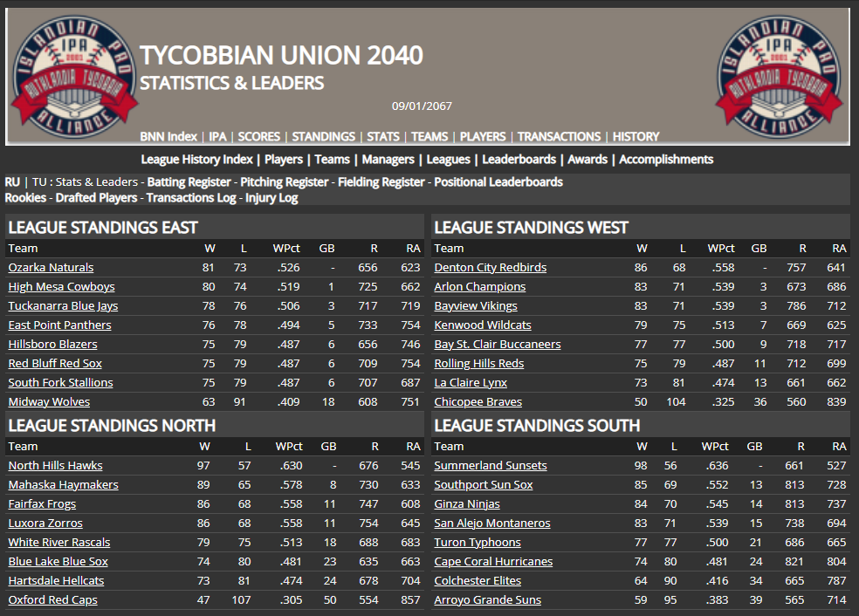Open the TRANSACTIONS menu item

pyautogui.click(x=559, y=136)
